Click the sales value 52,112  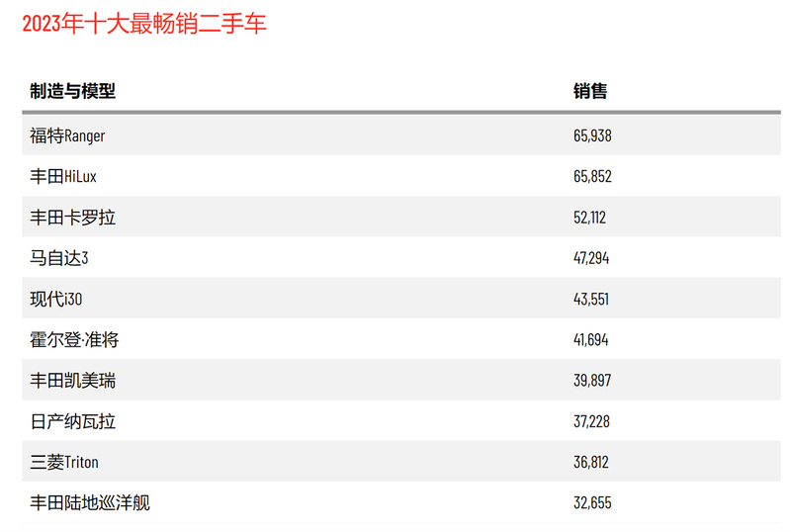(589, 217)
